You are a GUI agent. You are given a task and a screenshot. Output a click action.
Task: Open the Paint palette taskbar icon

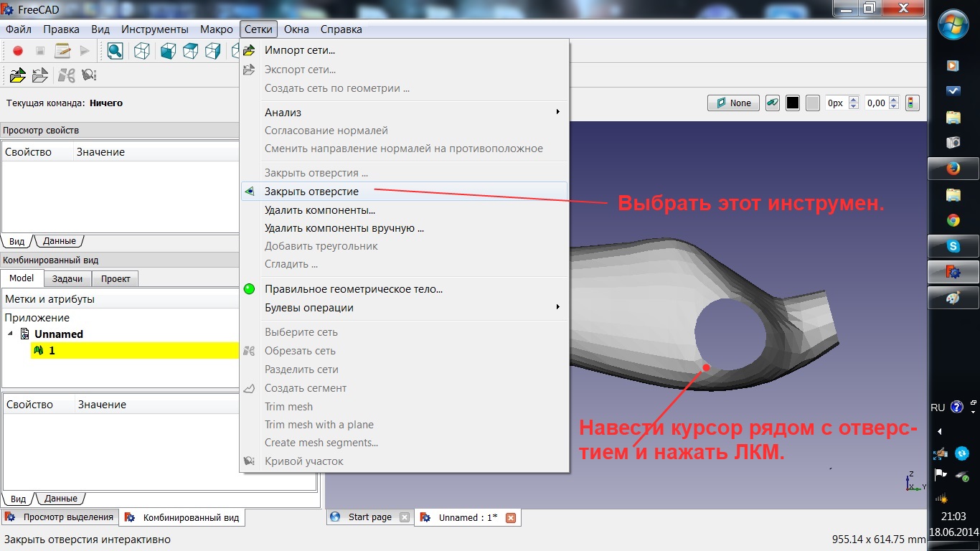[x=953, y=298]
